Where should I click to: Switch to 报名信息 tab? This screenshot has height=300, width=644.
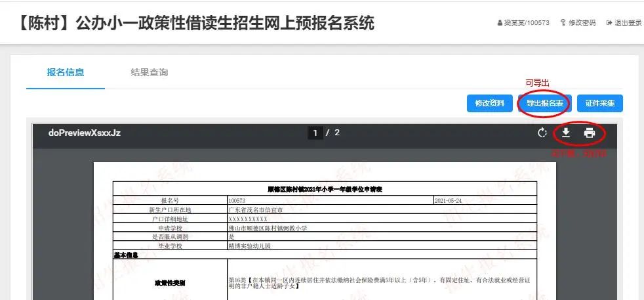tap(66, 73)
